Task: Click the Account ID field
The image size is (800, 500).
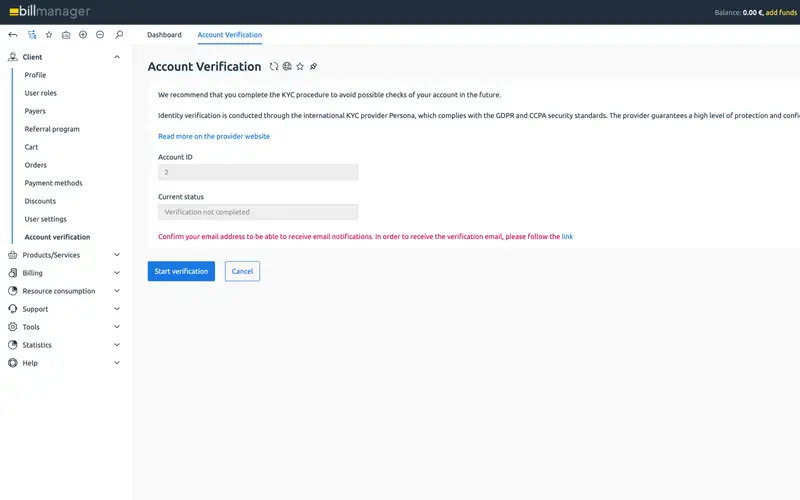Action: tap(258, 172)
